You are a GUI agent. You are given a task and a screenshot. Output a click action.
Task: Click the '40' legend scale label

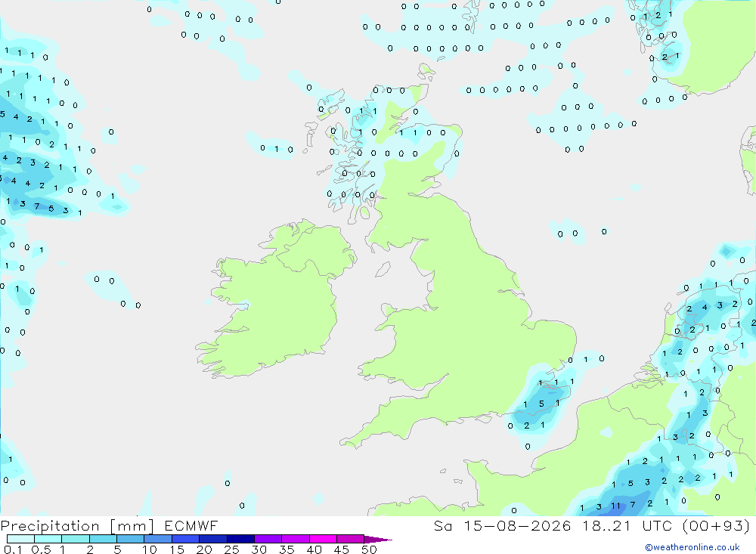pyautogui.click(x=314, y=549)
